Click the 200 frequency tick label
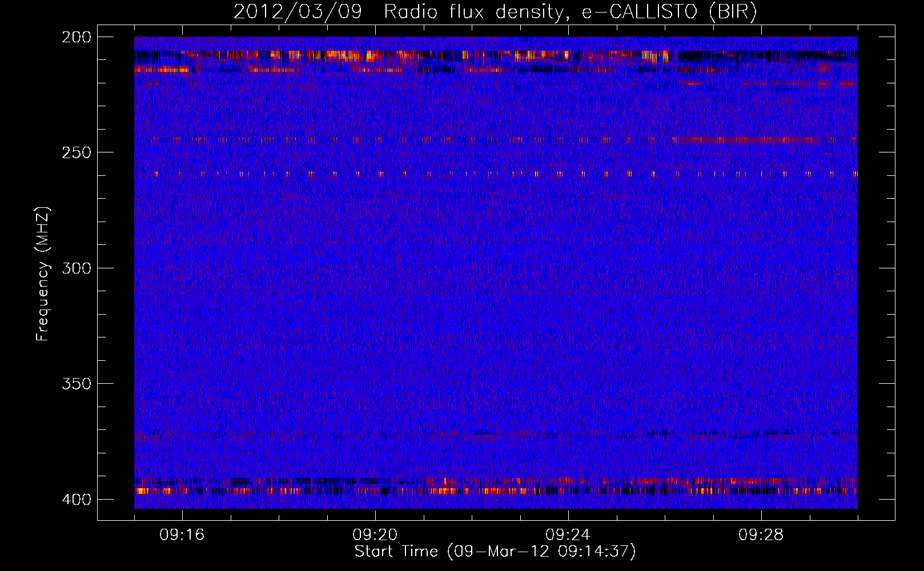 [76, 37]
